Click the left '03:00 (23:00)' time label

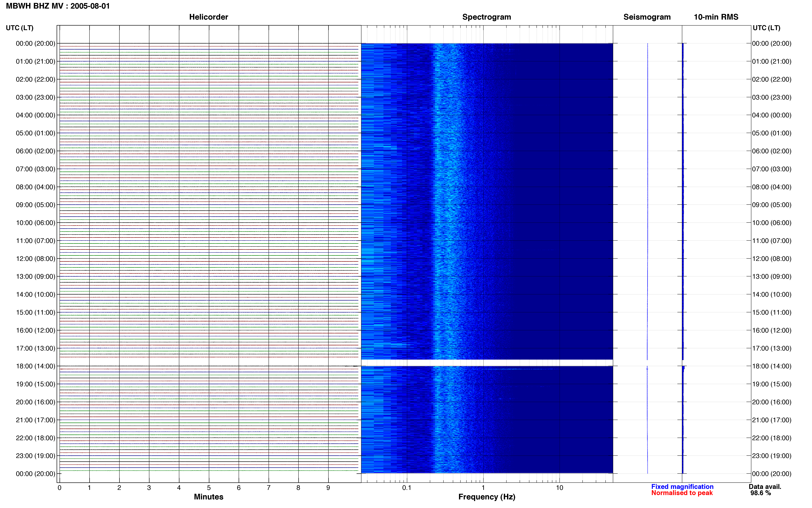click(36, 97)
